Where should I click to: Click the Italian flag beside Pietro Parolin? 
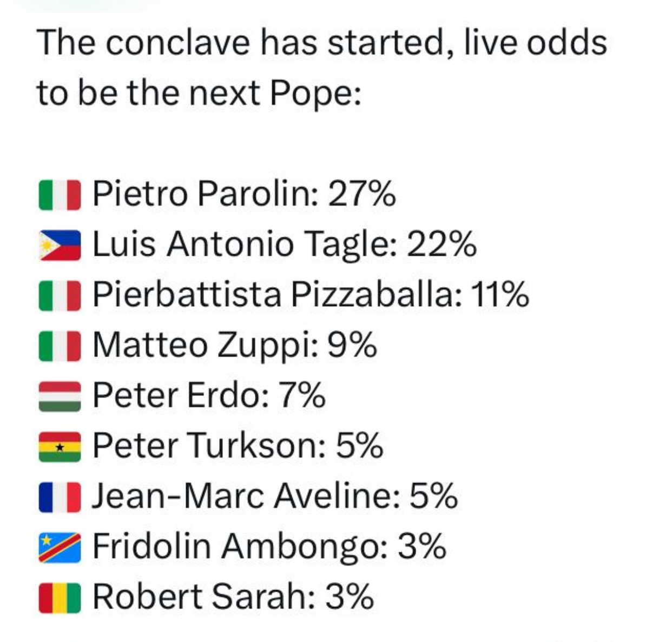(x=60, y=195)
